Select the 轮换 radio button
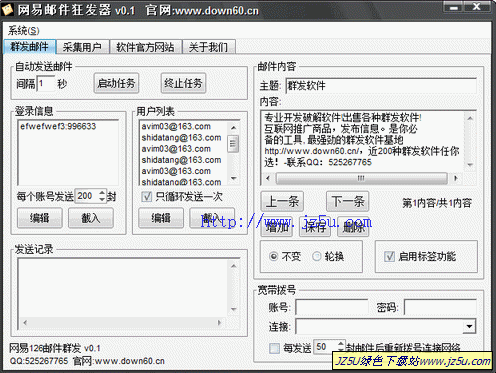The image size is (496, 373). (316, 256)
